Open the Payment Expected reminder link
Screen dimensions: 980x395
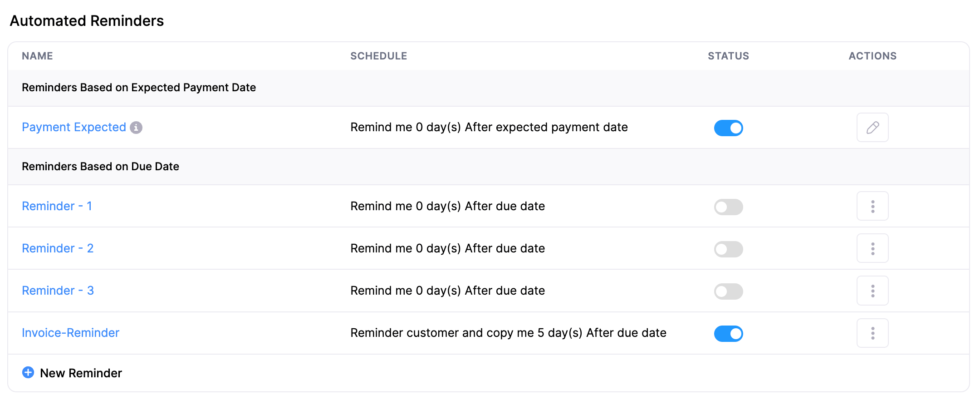tap(74, 127)
